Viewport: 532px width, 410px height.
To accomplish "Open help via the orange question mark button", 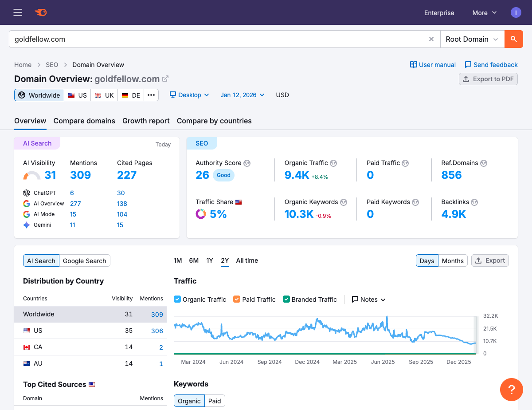I will [x=512, y=390].
